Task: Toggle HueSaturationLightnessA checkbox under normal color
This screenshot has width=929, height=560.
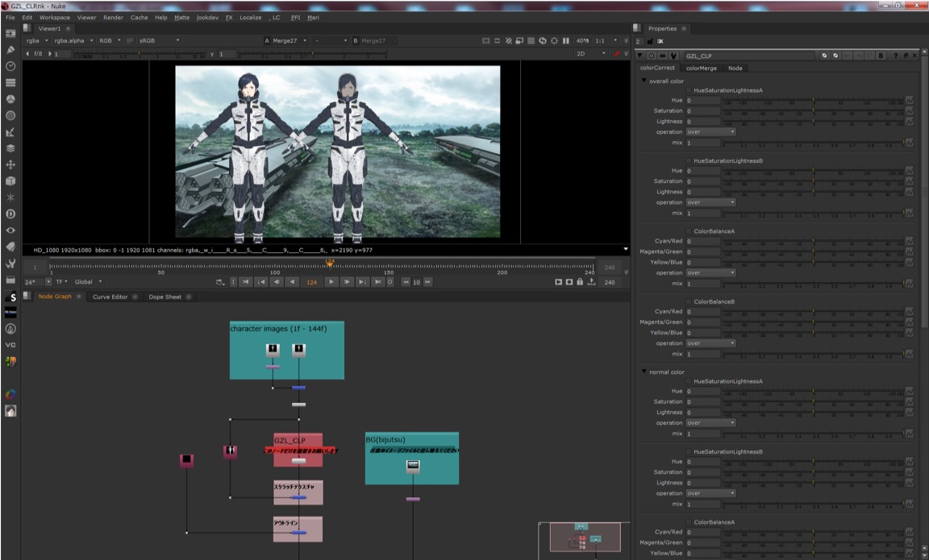Action: pyautogui.click(x=689, y=382)
